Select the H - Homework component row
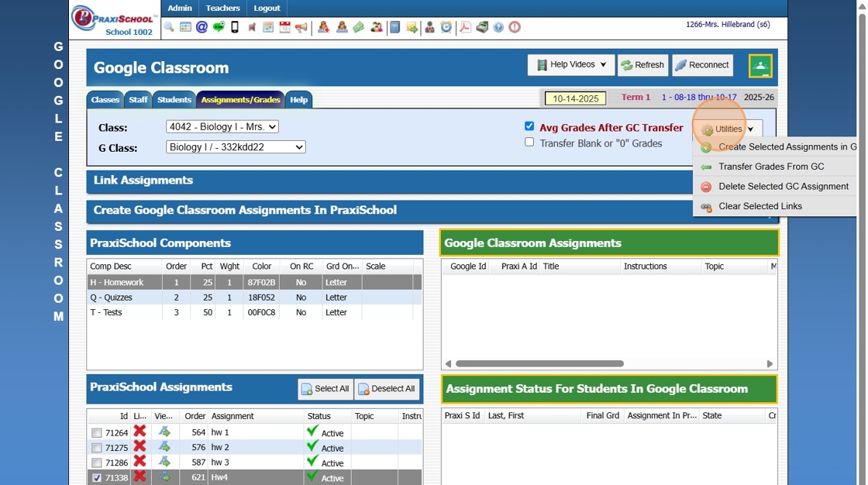 [254, 282]
